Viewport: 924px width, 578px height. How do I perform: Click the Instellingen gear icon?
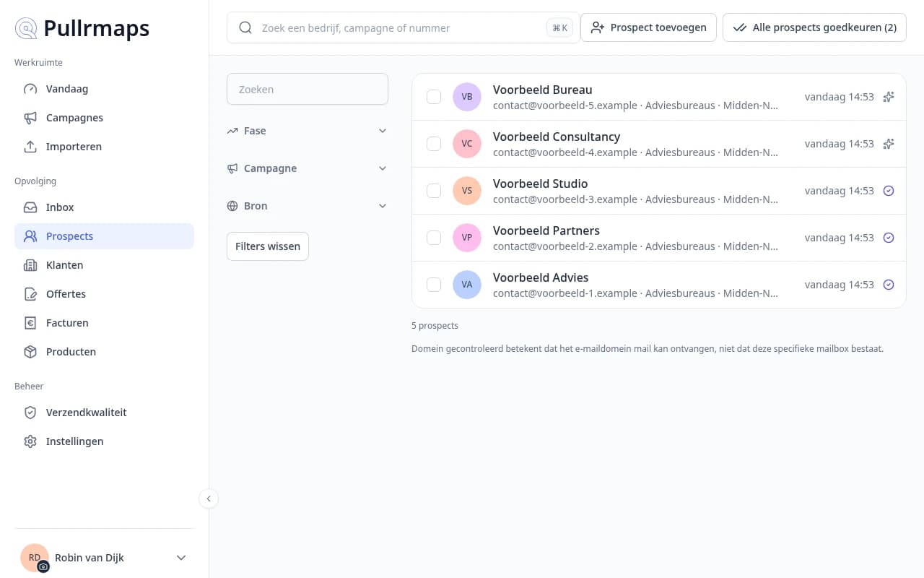coord(30,441)
